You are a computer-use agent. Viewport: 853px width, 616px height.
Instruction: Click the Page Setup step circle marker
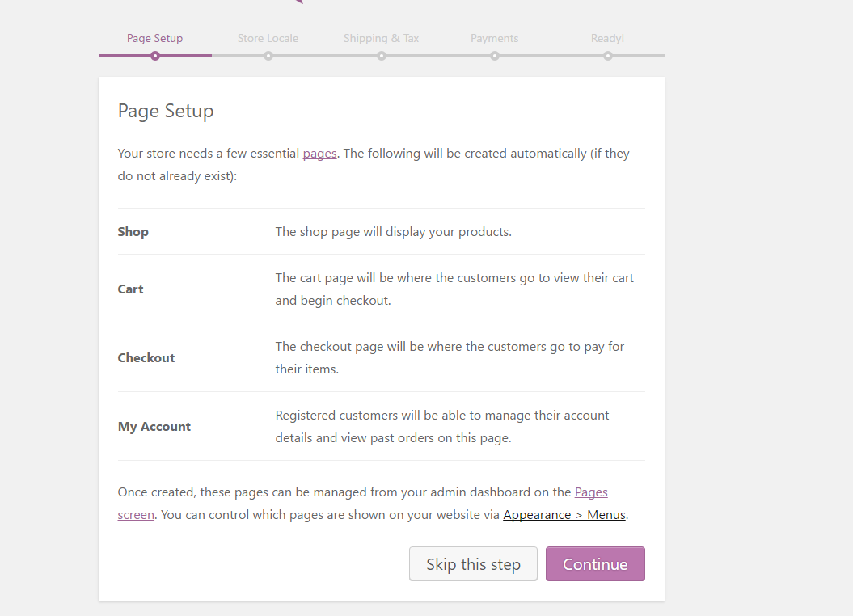pos(155,56)
